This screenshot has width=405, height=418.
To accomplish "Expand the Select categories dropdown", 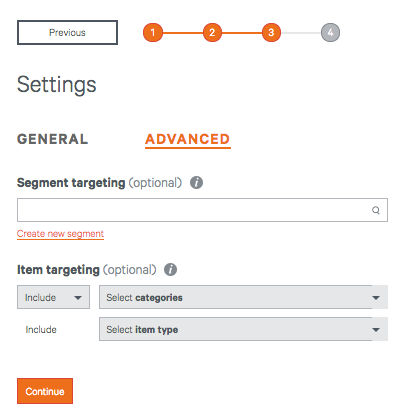I will pyautogui.click(x=243, y=297).
